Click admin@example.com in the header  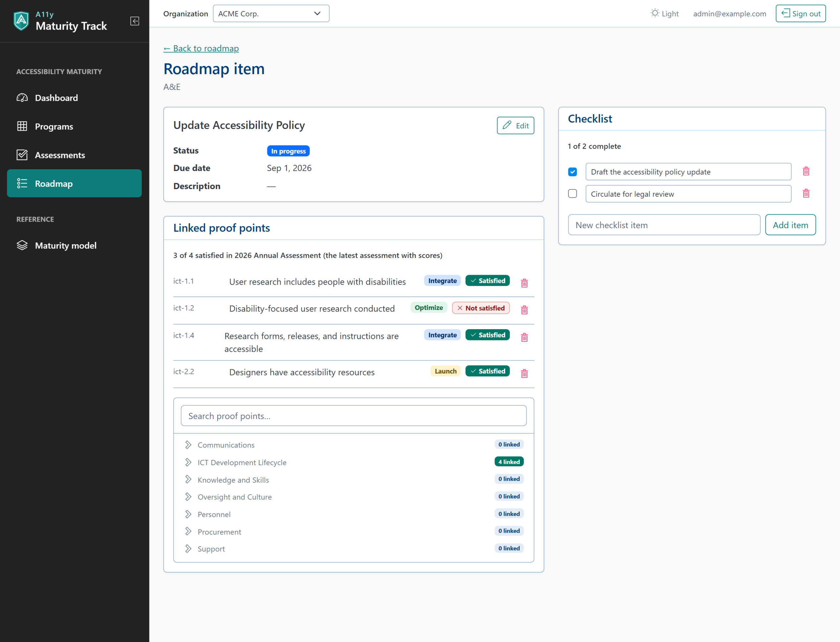coord(729,13)
